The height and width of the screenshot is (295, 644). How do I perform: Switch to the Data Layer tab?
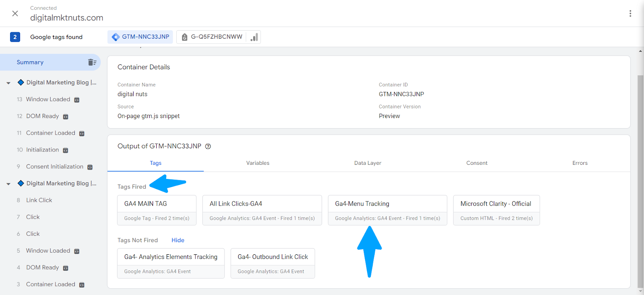coord(367,163)
